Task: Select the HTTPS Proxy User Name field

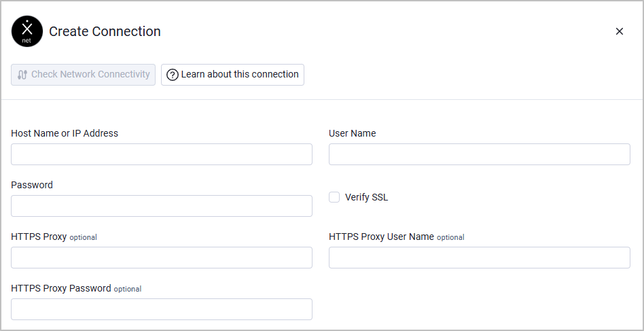Action: click(480, 258)
